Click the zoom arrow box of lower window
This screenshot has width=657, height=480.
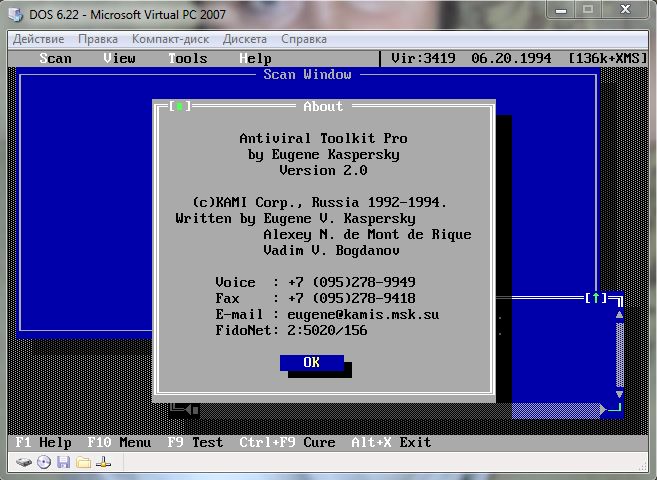pos(596,298)
